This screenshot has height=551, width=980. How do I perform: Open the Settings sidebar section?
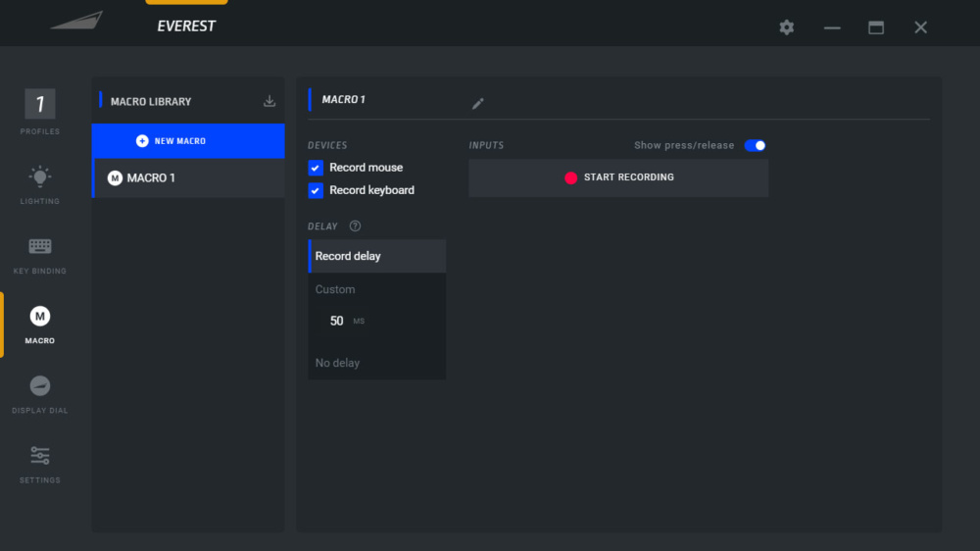(x=40, y=465)
